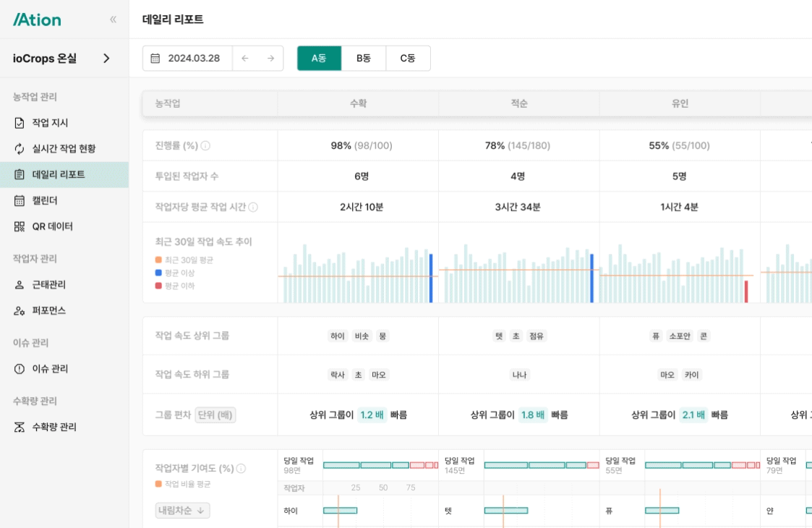Click the 퓨 contribution bar
This screenshot has width=812, height=528.
[x=662, y=511]
